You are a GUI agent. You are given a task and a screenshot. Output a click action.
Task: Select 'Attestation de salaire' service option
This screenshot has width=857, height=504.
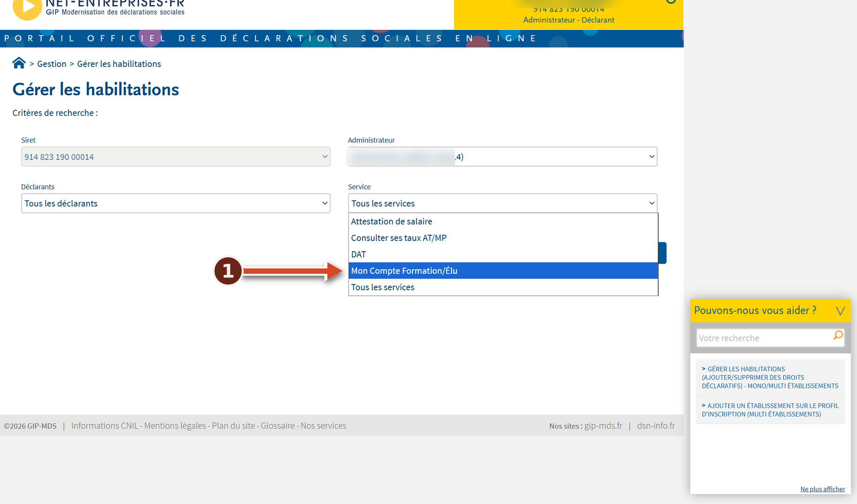tap(503, 221)
